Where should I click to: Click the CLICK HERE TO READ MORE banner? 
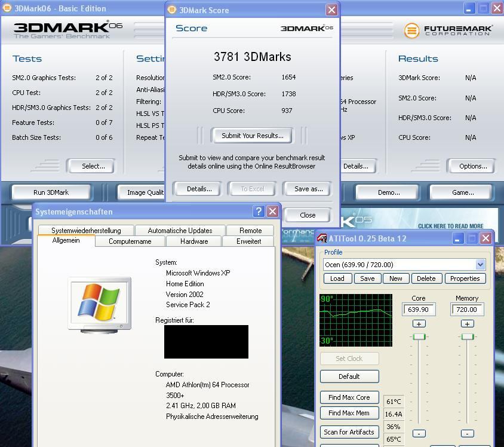(450, 226)
